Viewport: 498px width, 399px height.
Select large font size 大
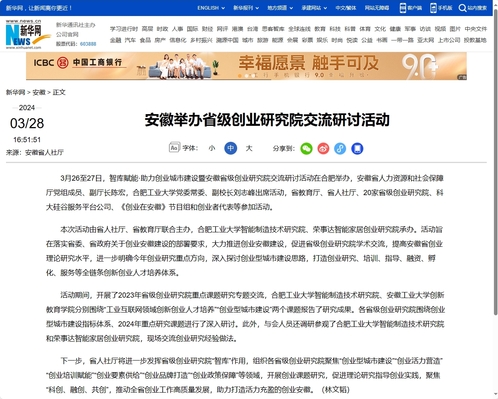(249, 148)
